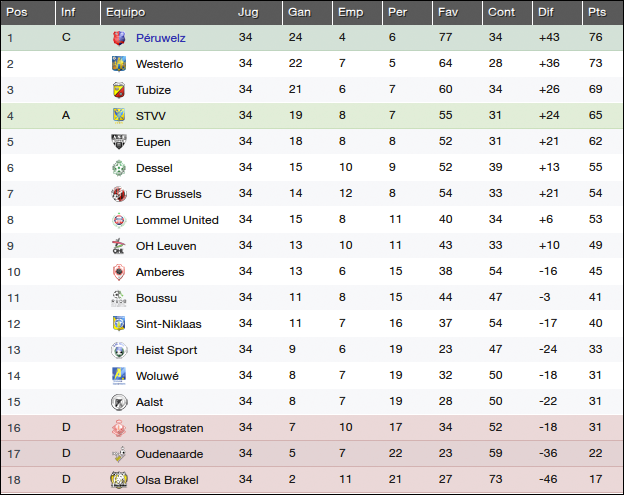Click the Dessel green star badge
The height and width of the screenshot is (495, 624).
click(119, 168)
